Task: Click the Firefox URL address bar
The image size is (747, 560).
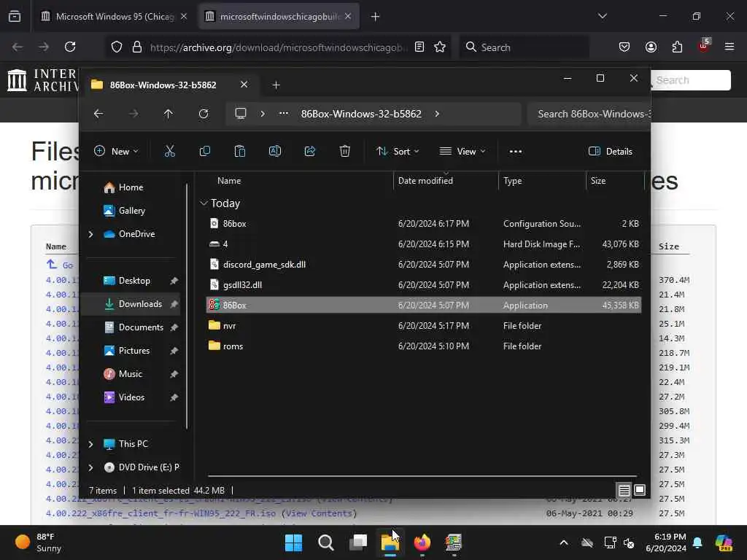Action: tap(279, 47)
